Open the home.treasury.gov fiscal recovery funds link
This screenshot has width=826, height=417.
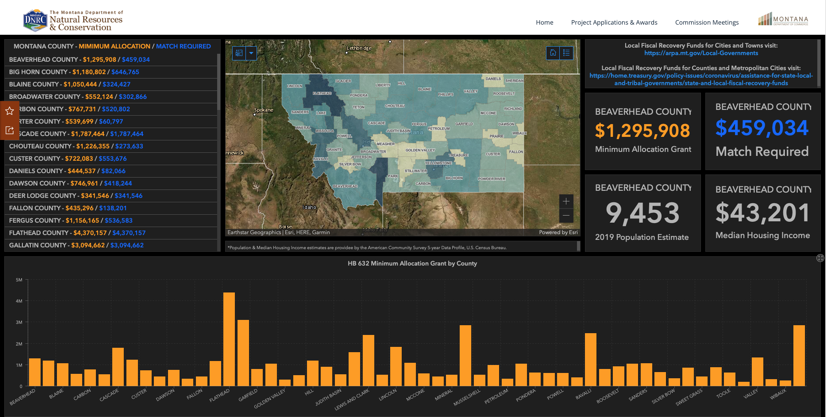coord(701,79)
